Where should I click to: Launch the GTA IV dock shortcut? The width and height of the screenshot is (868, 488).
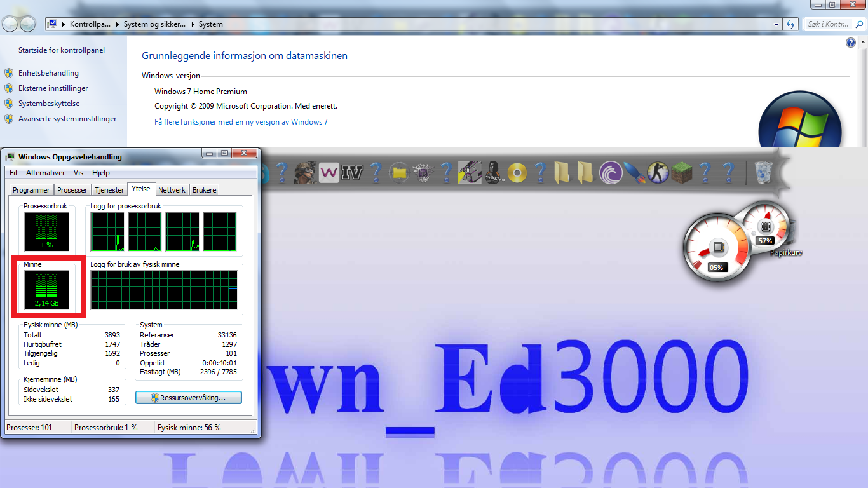tap(351, 172)
